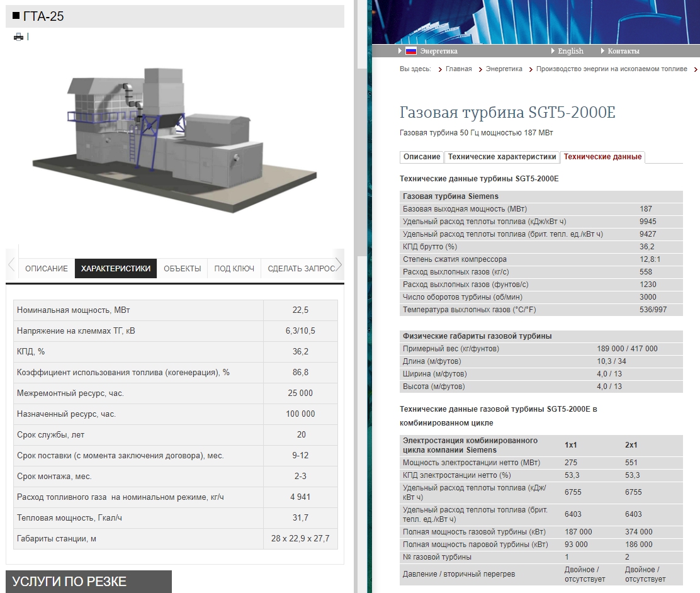
Task: Click Номинальная мощность, МВт row label
Action: click(x=73, y=310)
